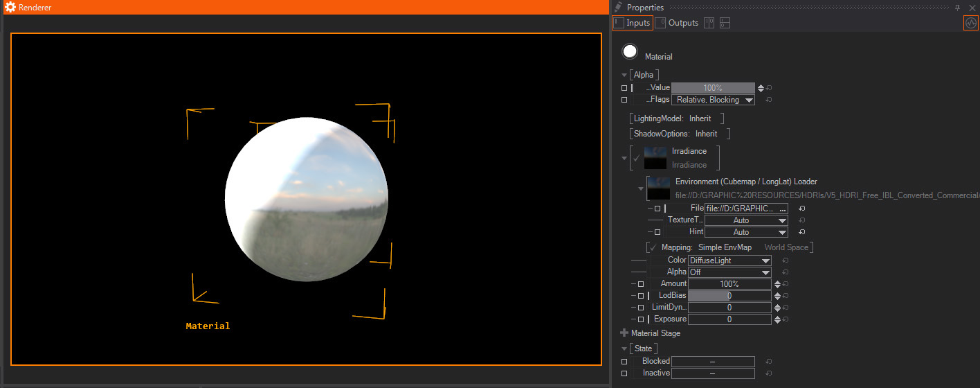Reset the File property with revert icon

point(801,209)
